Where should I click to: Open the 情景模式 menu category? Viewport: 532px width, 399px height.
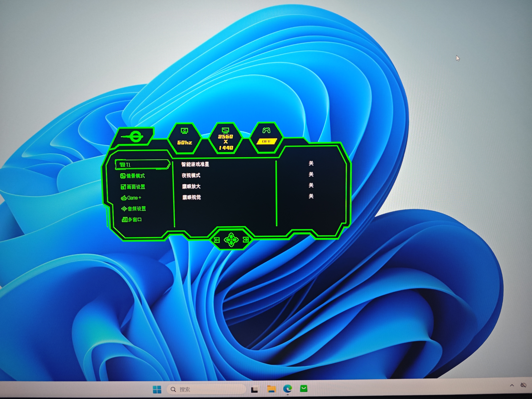(x=132, y=176)
